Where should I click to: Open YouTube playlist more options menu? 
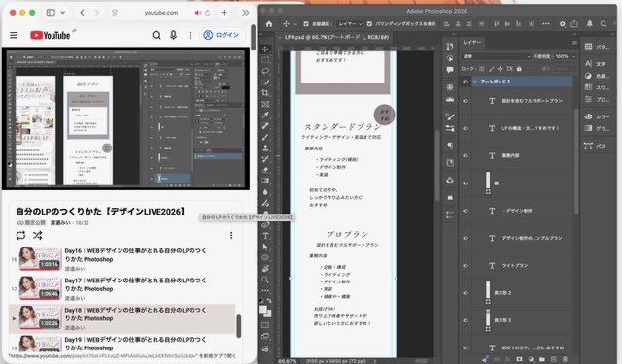tap(231, 235)
